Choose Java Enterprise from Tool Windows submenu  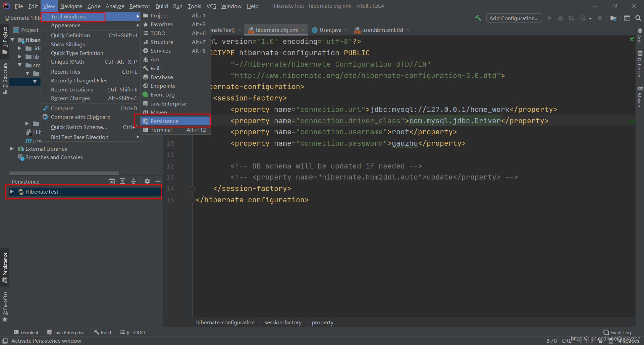pos(175,104)
